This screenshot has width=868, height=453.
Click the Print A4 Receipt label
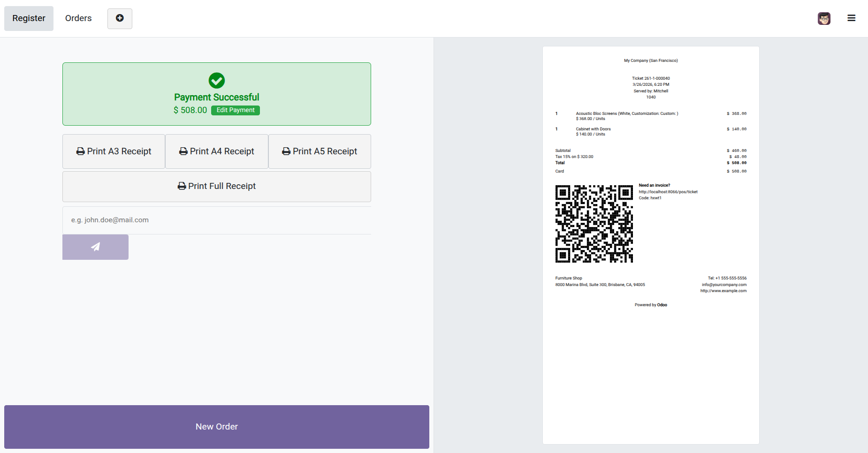222,151
